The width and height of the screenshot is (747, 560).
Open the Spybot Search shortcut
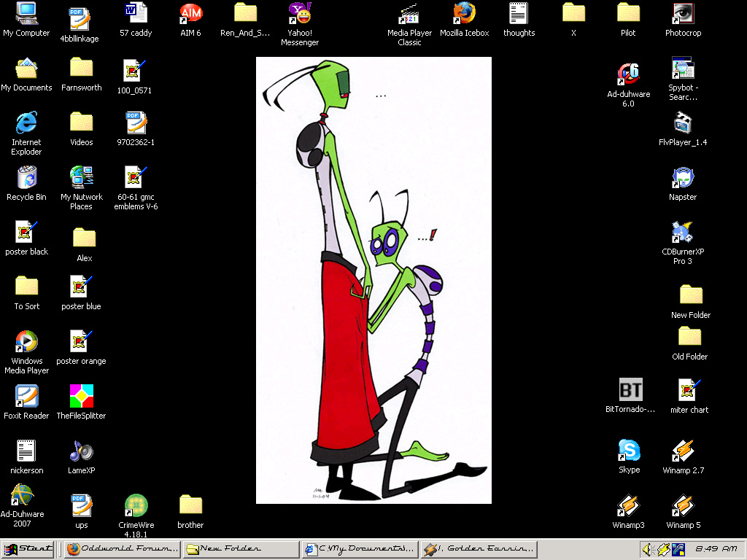683,69
